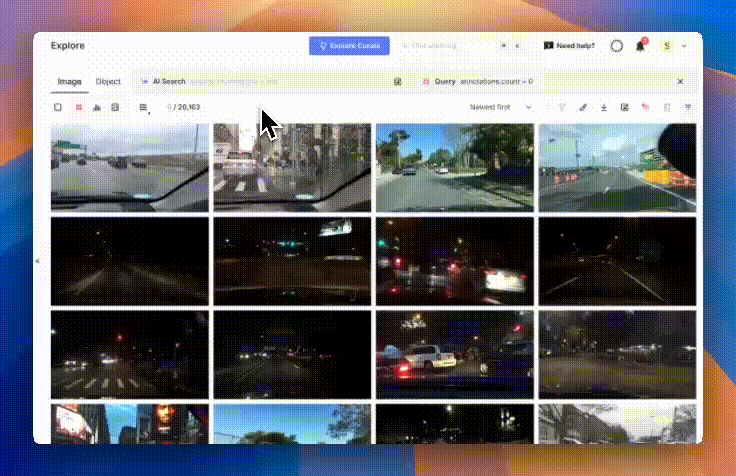The height and width of the screenshot is (476, 736).
Task: Click the S user avatar
Action: [667, 46]
